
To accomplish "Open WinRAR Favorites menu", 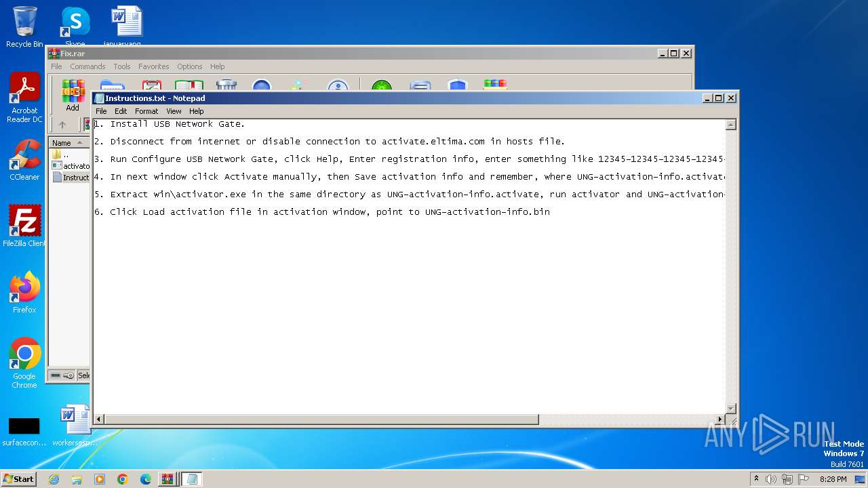I will [154, 66].
